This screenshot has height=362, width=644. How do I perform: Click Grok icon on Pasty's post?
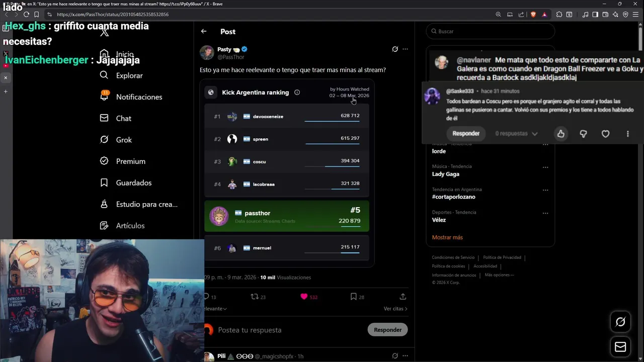point(395,49)
